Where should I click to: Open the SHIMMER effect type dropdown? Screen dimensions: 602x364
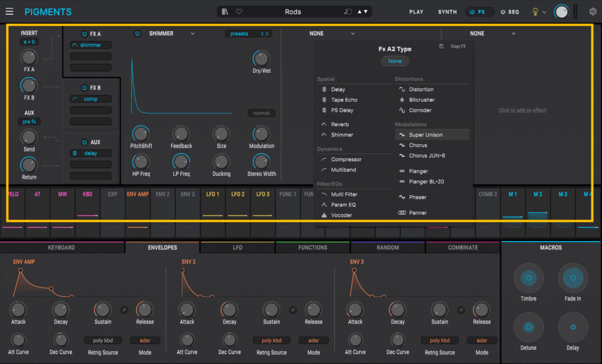tap(172, 34)
